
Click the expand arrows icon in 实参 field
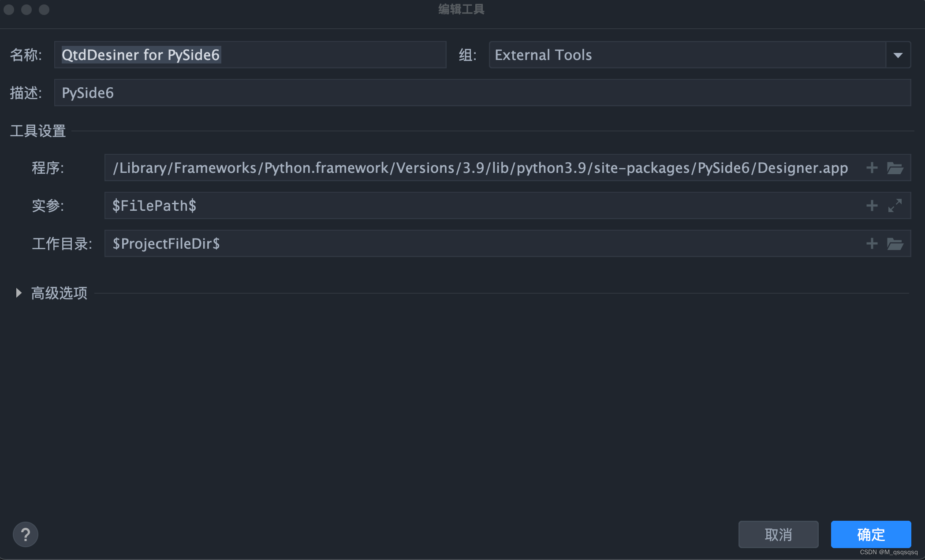pos(895,205)
